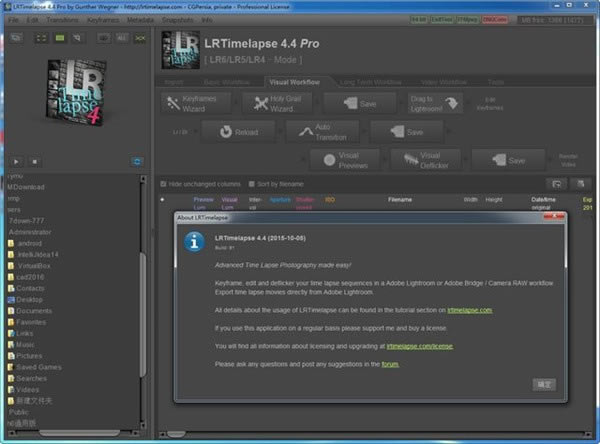Play the preview sequence
600x444 pixels.
[16, 162]
